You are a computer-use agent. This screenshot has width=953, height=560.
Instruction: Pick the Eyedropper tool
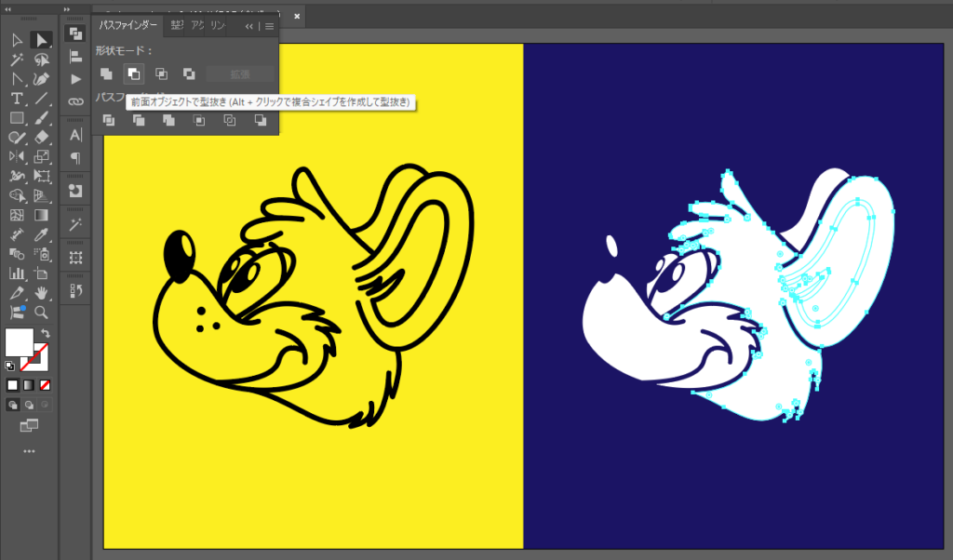click(41, 234)
